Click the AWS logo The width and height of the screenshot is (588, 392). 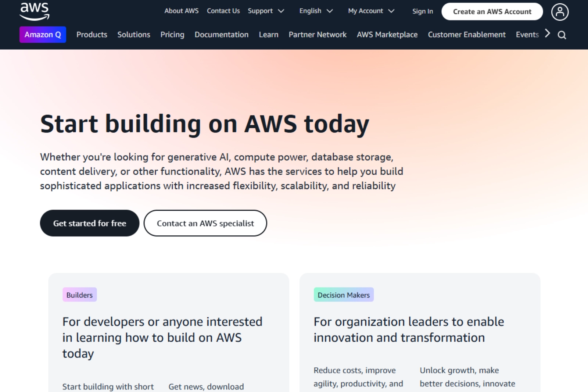pos(34,11)
